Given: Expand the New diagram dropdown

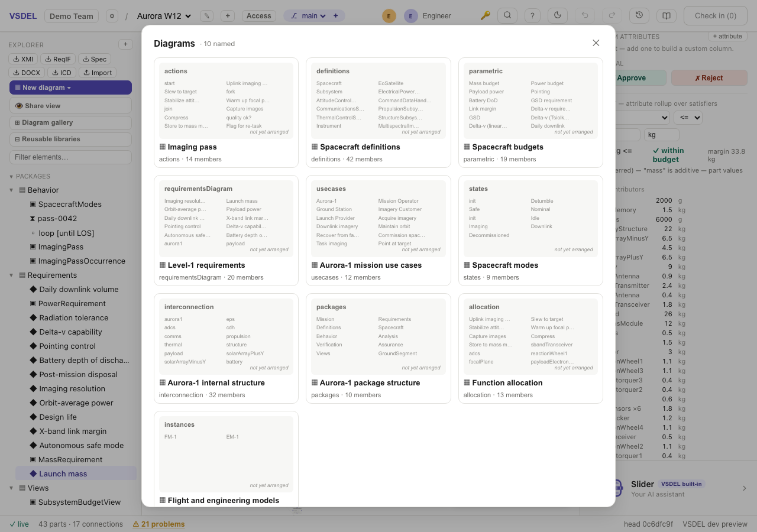Looking at the screenshot, I should point(70,87).
